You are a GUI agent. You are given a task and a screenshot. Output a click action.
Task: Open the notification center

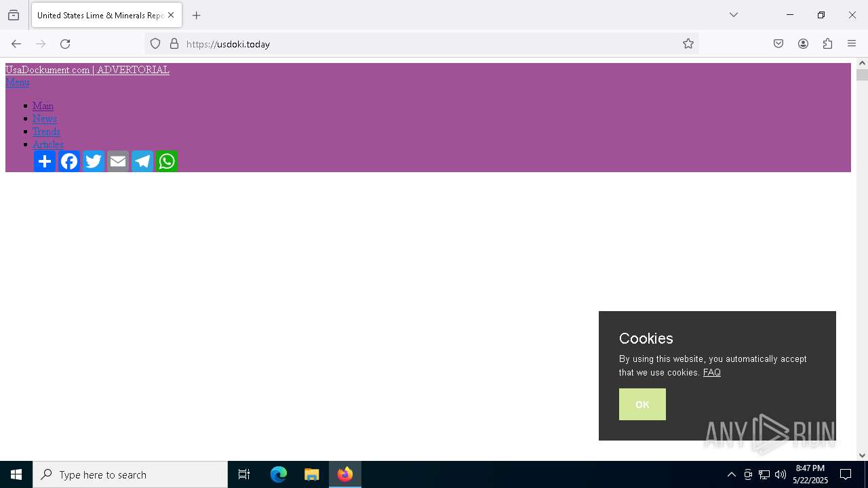pos(846,474)
